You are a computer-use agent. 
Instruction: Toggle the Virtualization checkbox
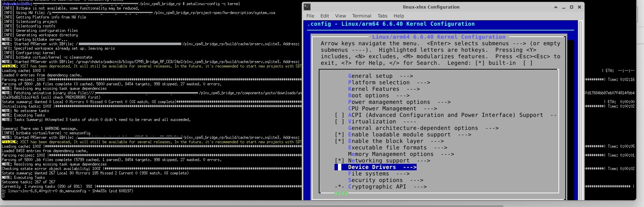point(339,122)
